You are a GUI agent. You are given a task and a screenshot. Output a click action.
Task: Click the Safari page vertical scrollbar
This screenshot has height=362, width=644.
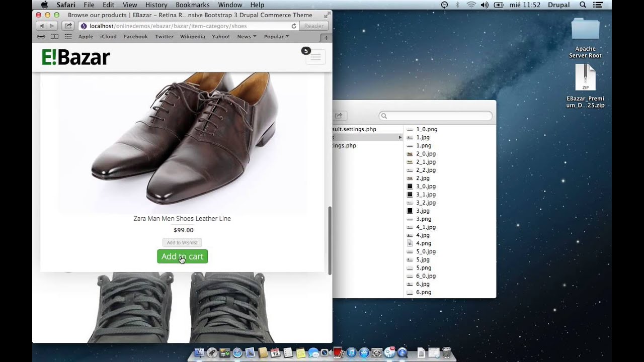coord(330,240)
